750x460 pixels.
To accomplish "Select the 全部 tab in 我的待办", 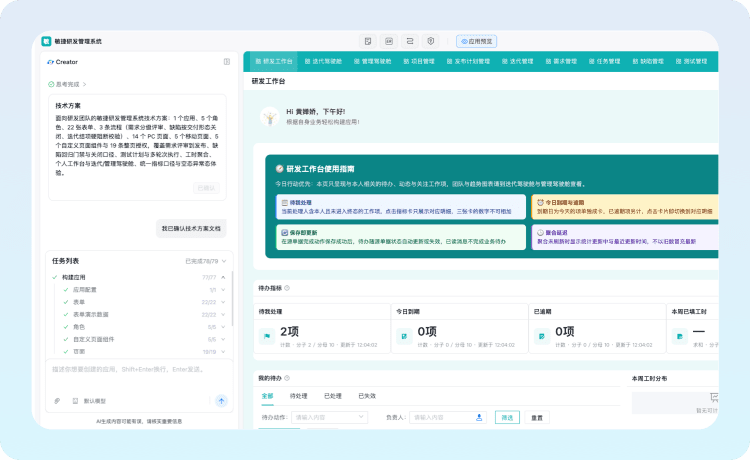I will tap(267, 396).
